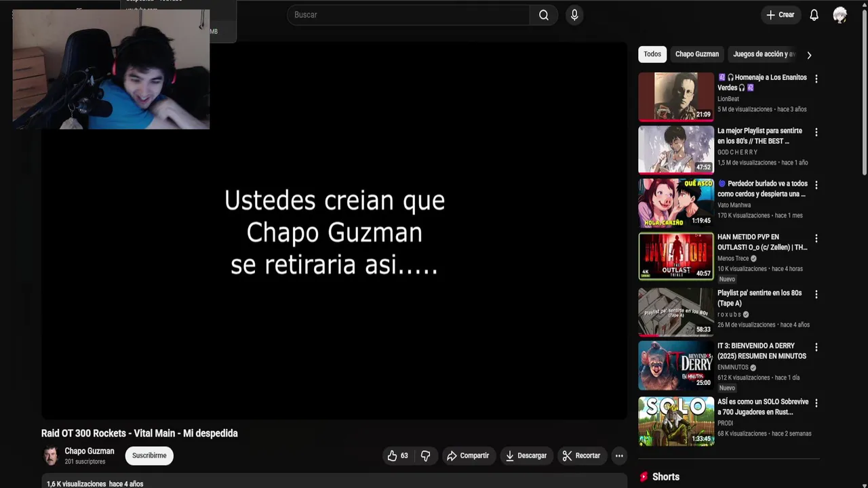Open title 'Homenaje a Los Enanitos Verdes'
Image resolution: width=868 pixels, height=488 pixels.
[x=762, y=83]
